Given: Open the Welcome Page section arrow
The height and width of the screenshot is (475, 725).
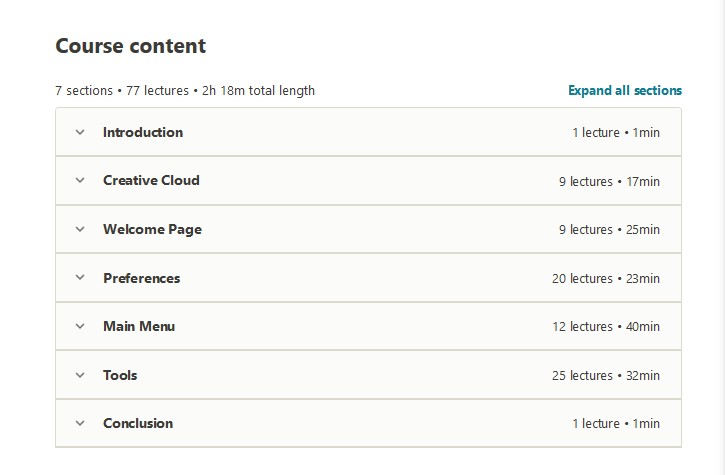Looking at the screenshot, I should click(80, 229).
